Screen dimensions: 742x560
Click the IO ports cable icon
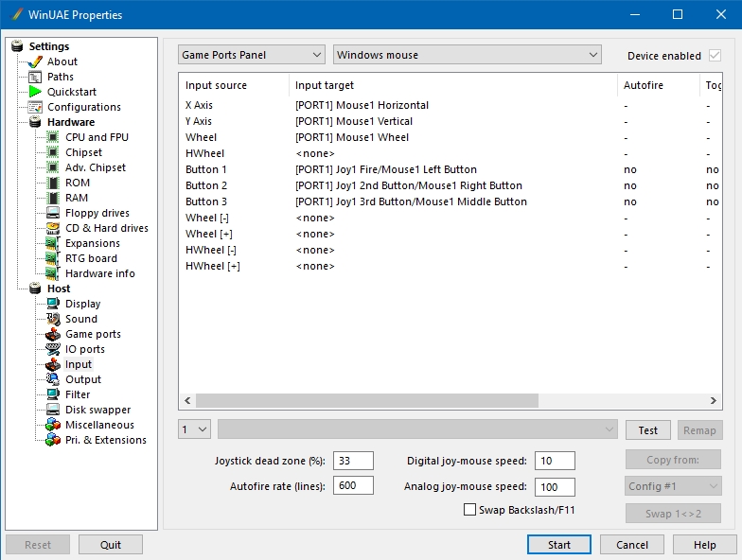pos(53,350)
